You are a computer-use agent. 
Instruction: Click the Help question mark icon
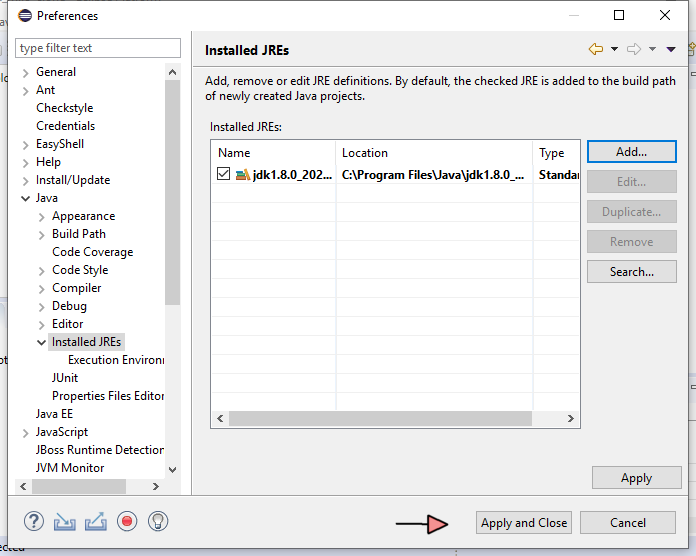pos(34,521)
